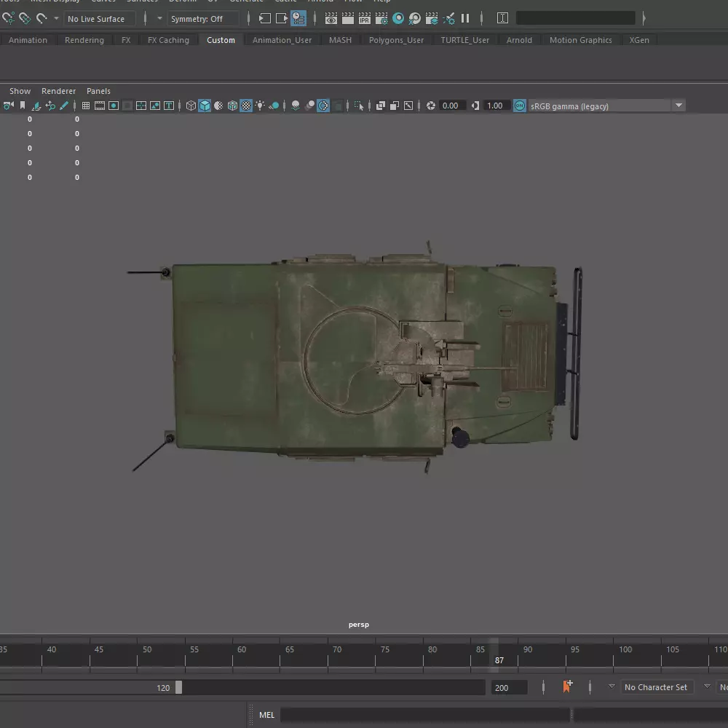728x728 pixels.
Task: Toggle Use default material icon
Action: tap(218, 106)
